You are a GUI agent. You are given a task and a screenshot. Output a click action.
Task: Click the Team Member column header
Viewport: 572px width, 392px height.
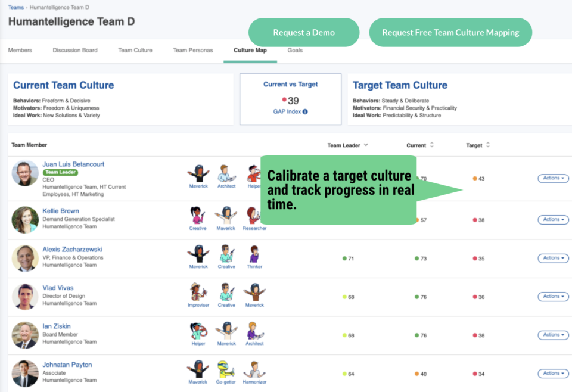29,145
